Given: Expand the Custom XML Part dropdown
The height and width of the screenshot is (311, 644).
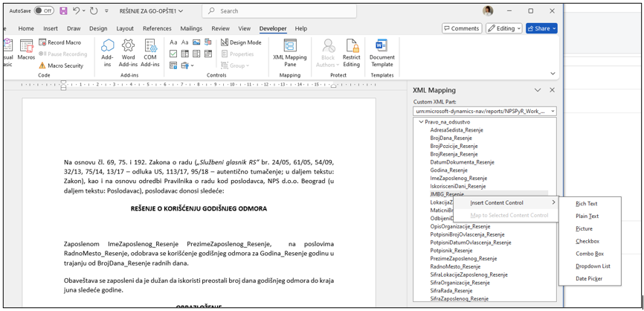Looking at the screenshot, I should [553, 111].
